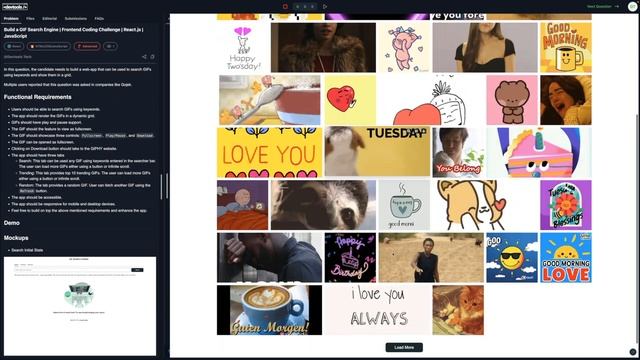
Task: Open the neon Happy Birthday GIF
Action: tap(350, 258)
